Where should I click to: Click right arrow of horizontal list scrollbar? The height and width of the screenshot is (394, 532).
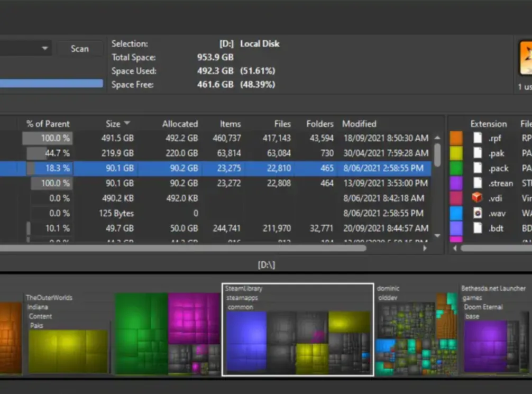point(425,248)
